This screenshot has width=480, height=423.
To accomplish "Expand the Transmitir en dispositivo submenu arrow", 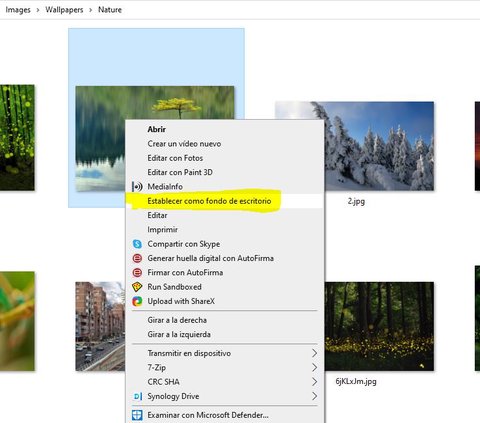I will (314, 353).
